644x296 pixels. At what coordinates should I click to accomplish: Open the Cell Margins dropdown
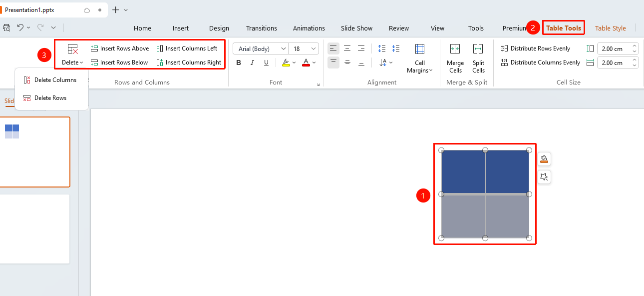[x=420, y=58]
